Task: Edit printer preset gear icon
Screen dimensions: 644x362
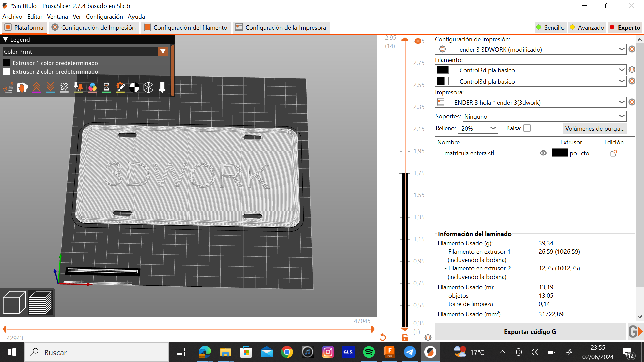Action: [x=632, y=102]
